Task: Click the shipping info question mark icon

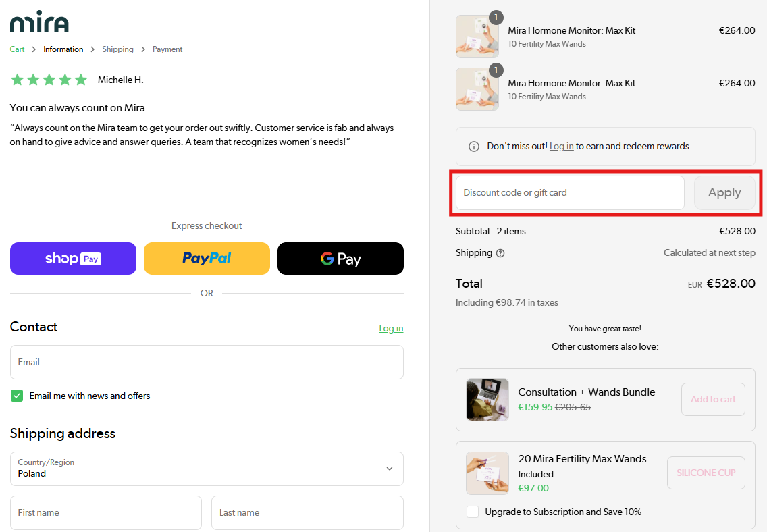Action: point(500,253)
